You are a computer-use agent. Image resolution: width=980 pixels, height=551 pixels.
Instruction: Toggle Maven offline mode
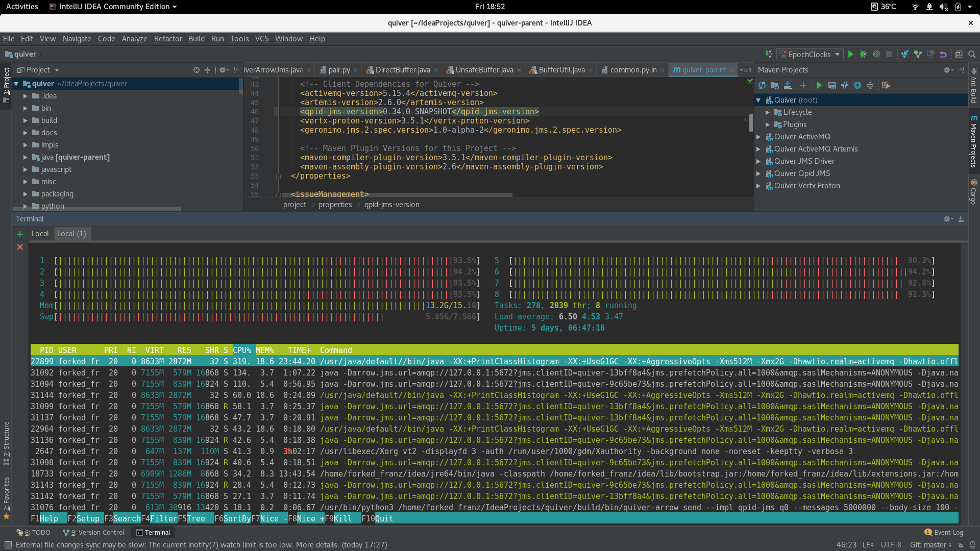(845, 85)
